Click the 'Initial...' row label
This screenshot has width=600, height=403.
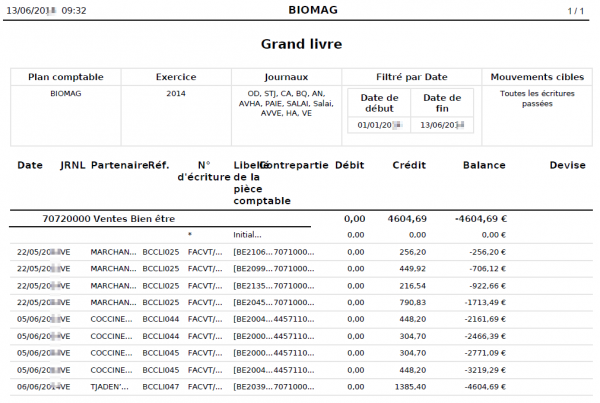click(247, 235)
